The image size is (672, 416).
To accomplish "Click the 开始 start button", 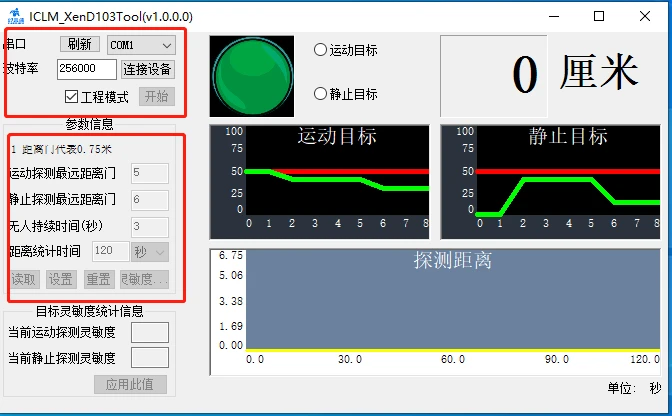I will coord(156,96).
